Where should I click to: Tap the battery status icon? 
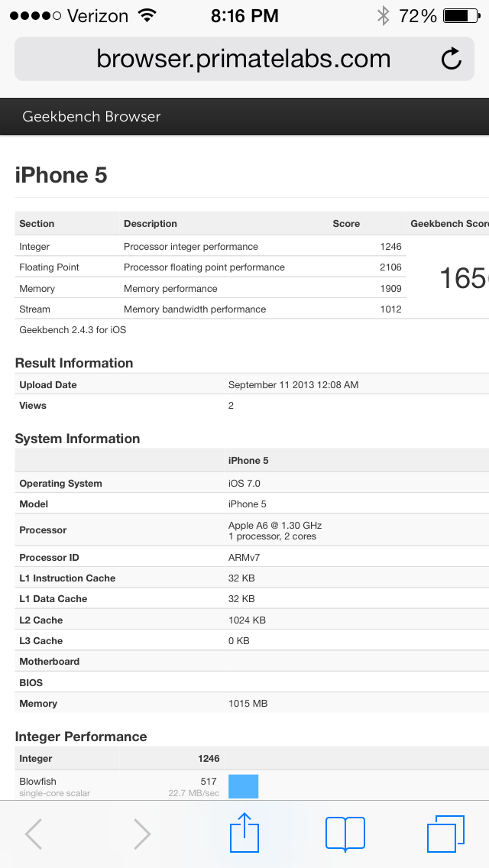[x=461, y=16]
